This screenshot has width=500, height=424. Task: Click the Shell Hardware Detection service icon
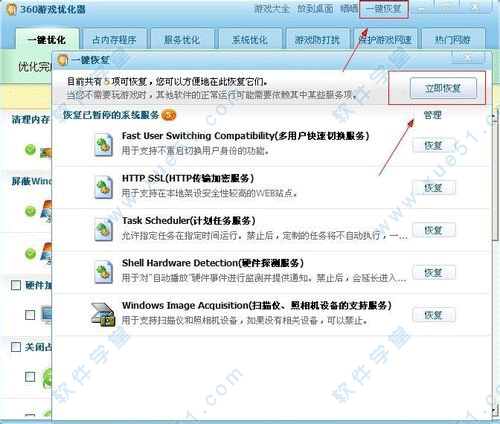pos(103,272)
